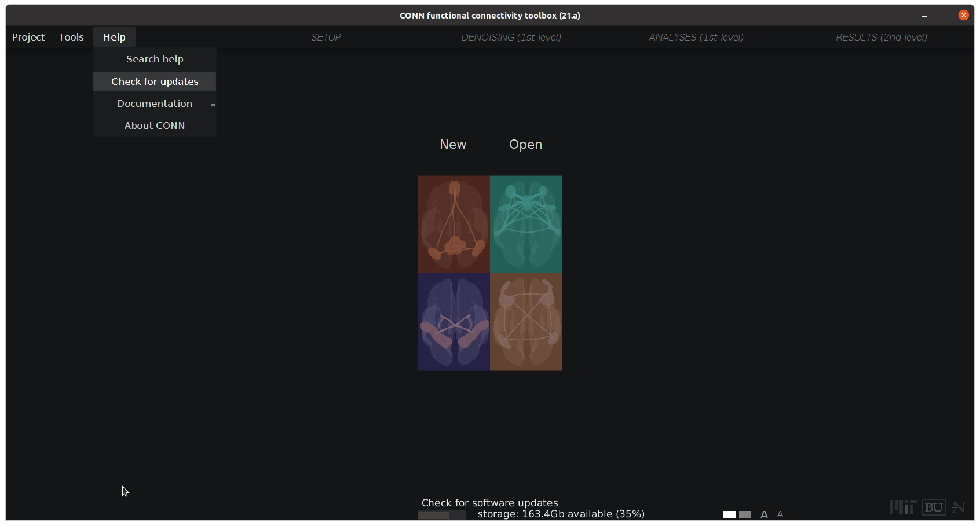
Task: Expand the Documentation submenu
Action: pos(155,104)
